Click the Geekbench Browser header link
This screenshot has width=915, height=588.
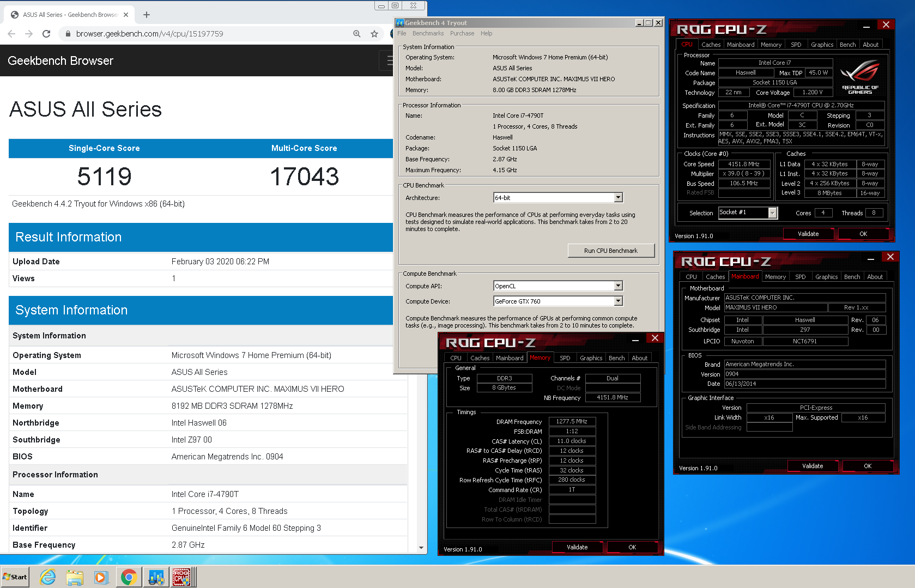click(60, 60)
